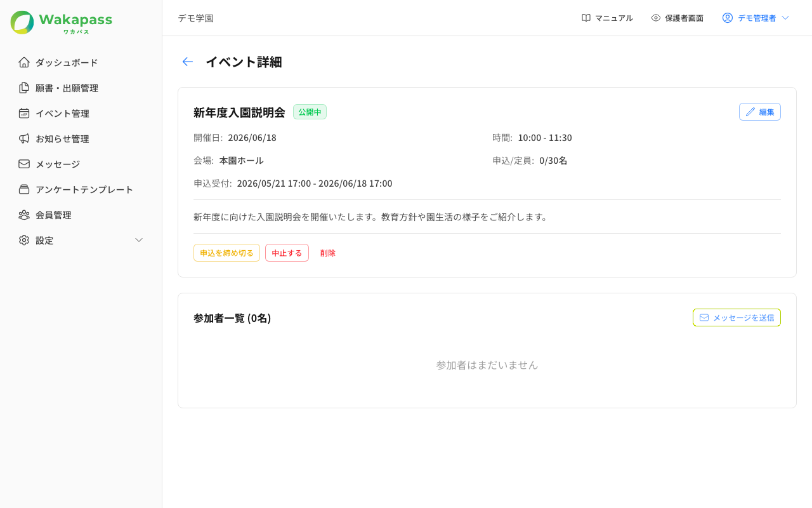Click the お知らせ管理 megaphone icon

coord(24,138)
